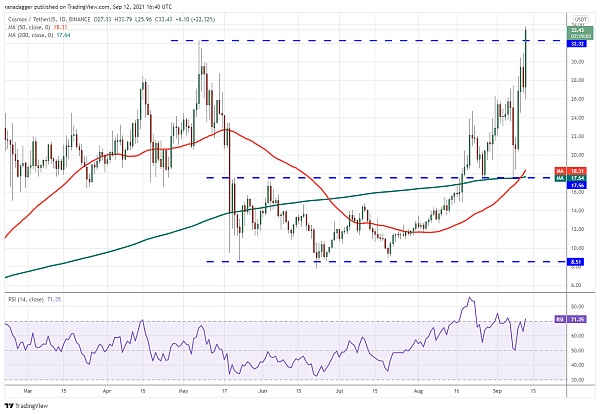Screen dimensions: 600x414
Task: Click the lower dashed support line at 8.58
Action: point(385,262)
